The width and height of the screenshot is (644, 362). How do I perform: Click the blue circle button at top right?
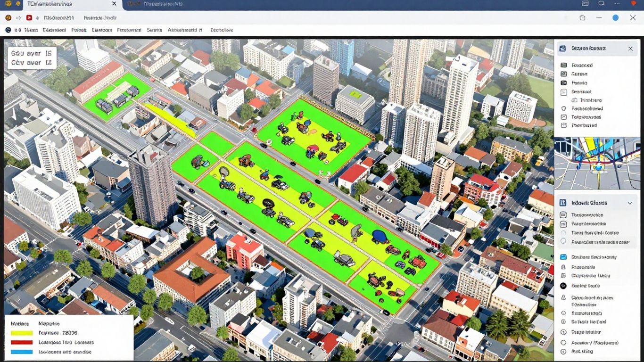(615, 17)
